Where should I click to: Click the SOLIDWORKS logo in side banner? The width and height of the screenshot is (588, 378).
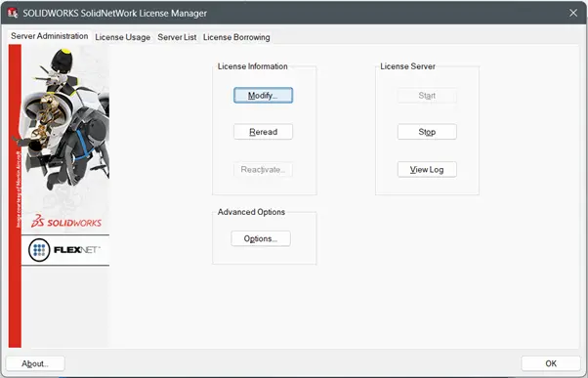(66, 222)
